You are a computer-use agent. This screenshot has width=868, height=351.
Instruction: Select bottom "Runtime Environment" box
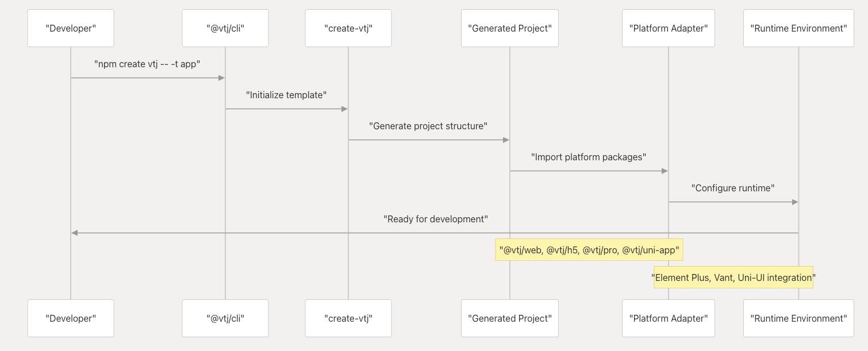798,318
